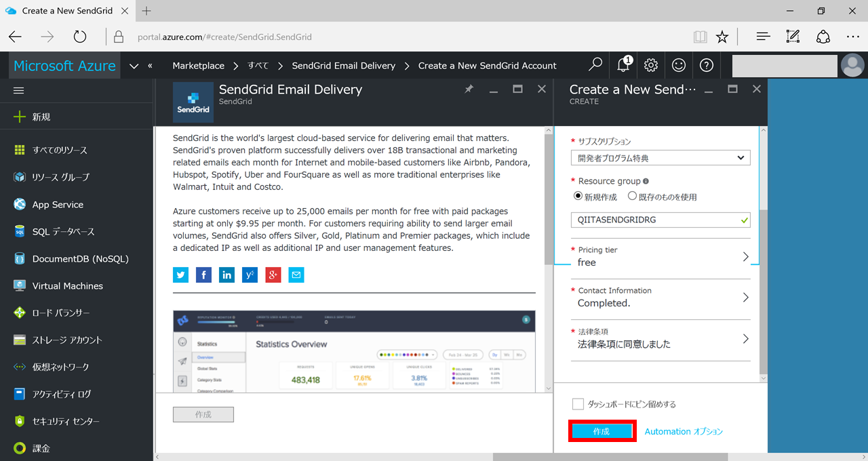Click the user account avatar
This screenshot has width=868, height=461.
pos(852,65)
